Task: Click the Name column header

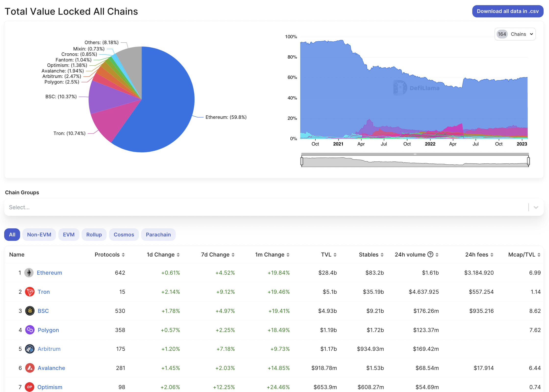Action: pyautogui.click(x=17, y=255)
